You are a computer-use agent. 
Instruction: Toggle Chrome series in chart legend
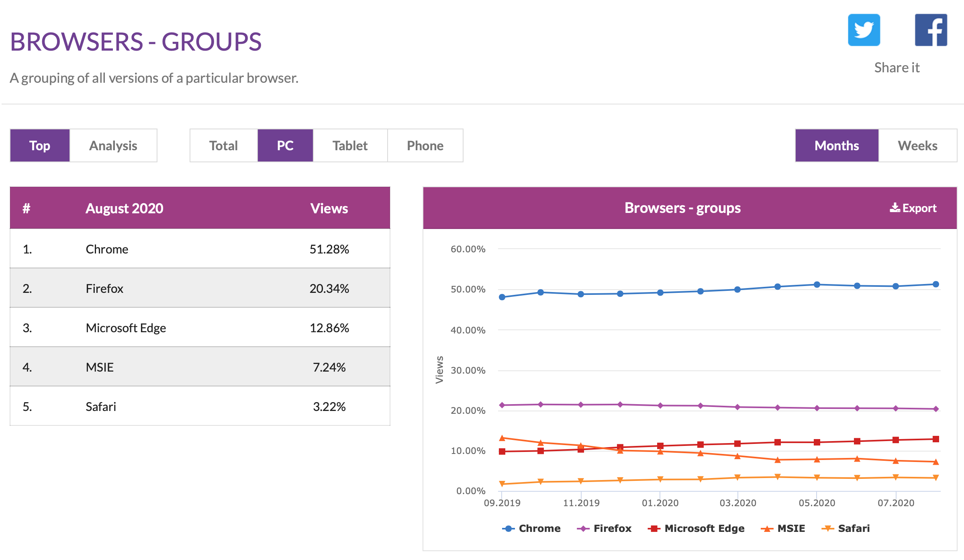(x=531, y=528)
